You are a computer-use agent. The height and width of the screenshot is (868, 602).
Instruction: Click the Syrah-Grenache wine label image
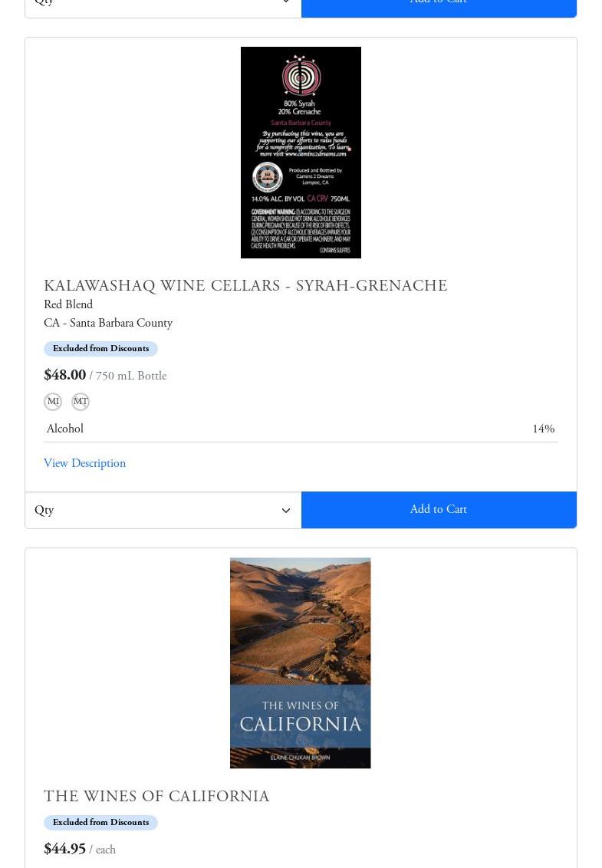(301, 153)
